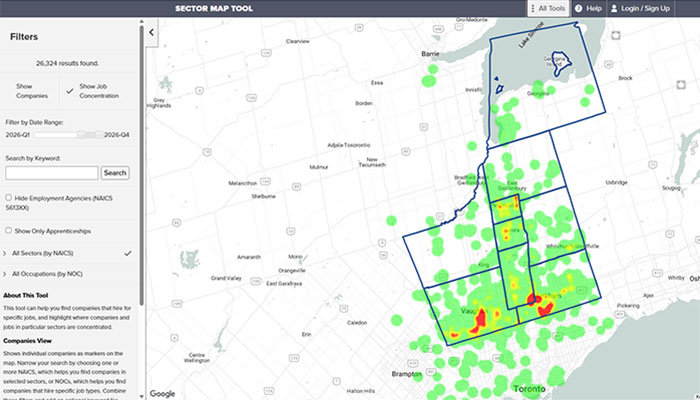Click the date range slider right handle

[99, 135]
